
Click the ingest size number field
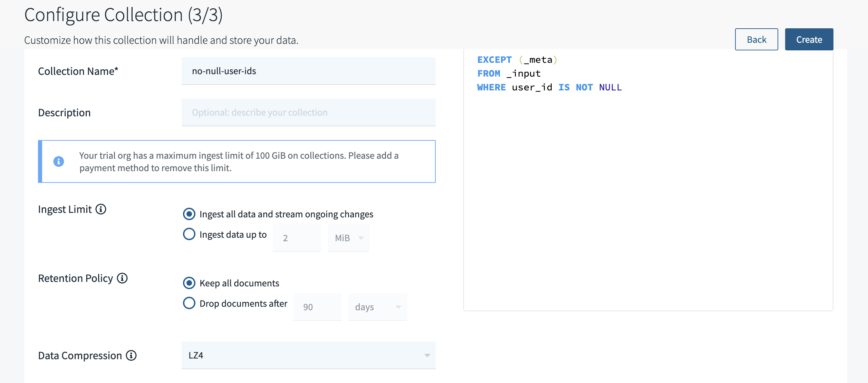click(x=297, y=238)
